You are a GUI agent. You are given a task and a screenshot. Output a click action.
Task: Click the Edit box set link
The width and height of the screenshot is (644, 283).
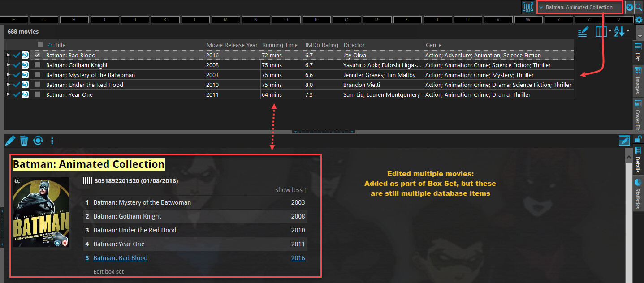(x=108, y=271)
